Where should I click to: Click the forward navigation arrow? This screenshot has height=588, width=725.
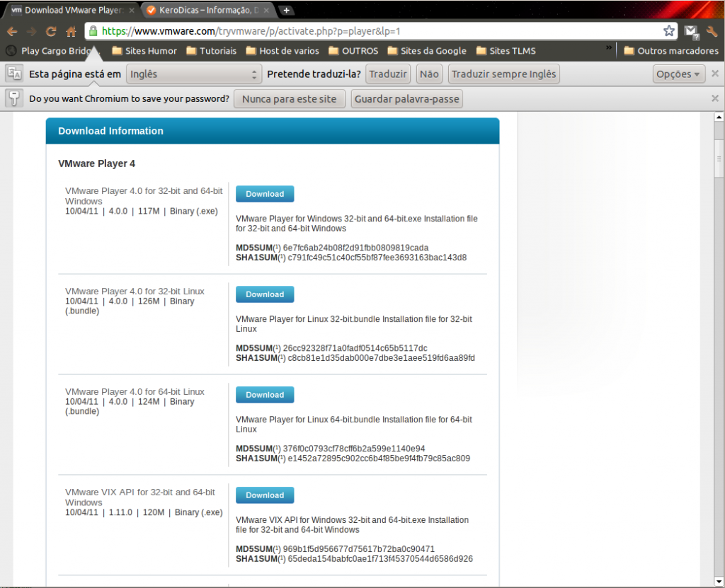click(x=31, y=31)
